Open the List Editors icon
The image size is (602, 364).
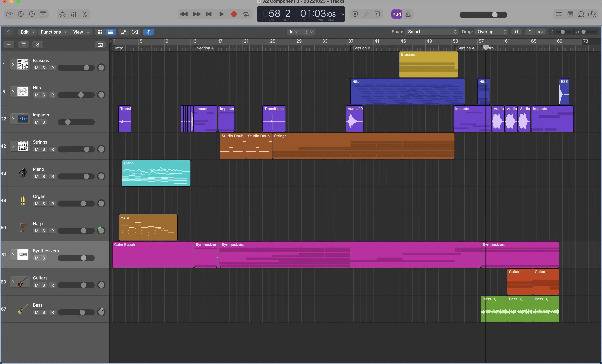coord(559,14)
